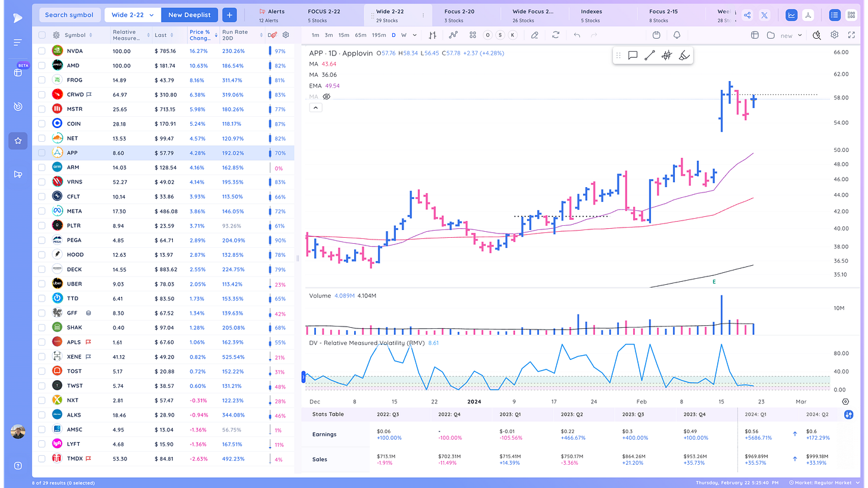Click the Deepvue logo icon in sidebar
Viewport: 868px width, 488px height.
point(18,18)
